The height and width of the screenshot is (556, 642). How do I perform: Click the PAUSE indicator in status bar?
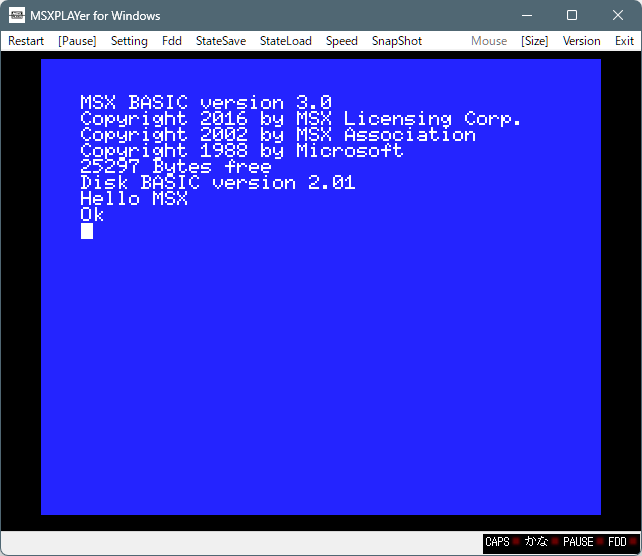[x=582, y=542]
